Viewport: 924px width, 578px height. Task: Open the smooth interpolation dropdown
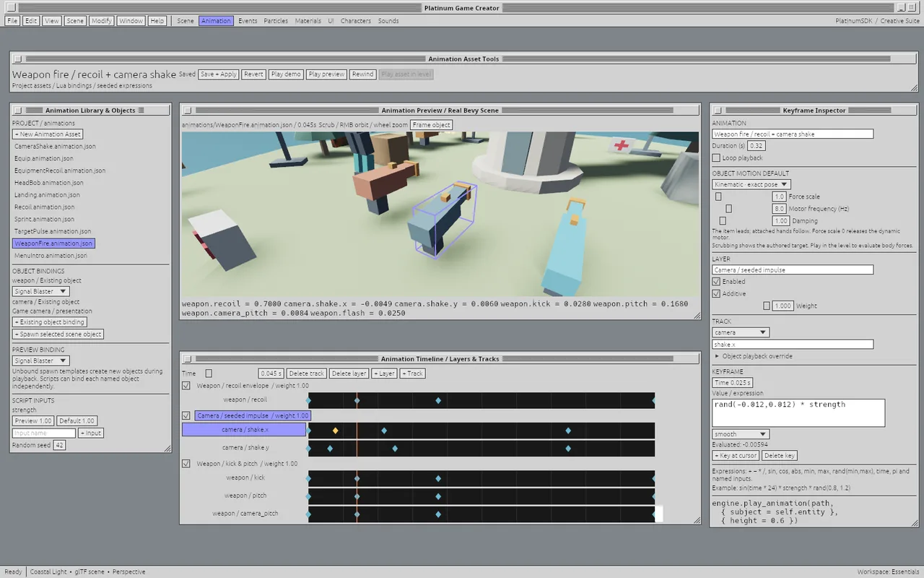pyautogui.click(x=741, y=434)
